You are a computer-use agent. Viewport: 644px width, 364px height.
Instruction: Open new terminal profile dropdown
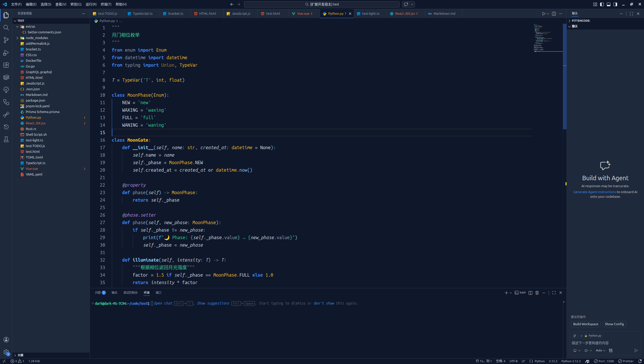click(511, 293)
